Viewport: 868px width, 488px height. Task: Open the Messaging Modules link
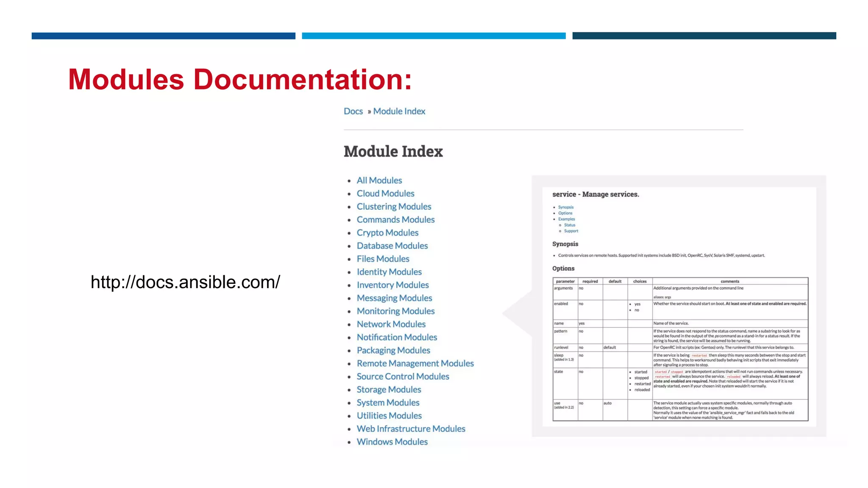coord(394,298)
